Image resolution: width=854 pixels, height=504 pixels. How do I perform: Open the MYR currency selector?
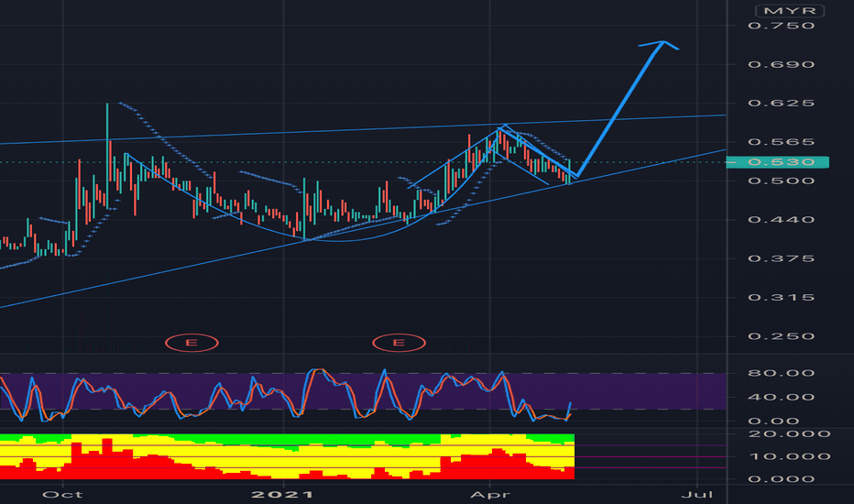[789, 11]
